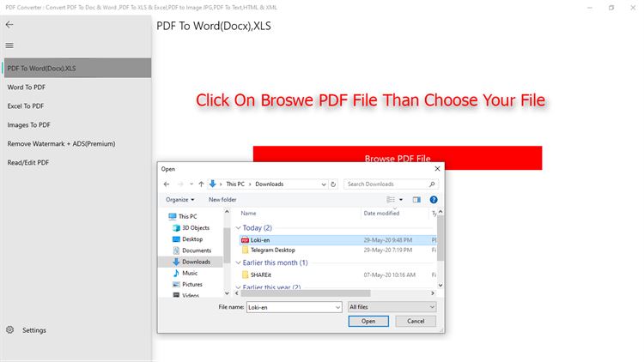644x362 pixels.
Task: Open Excel To PDF converter
Action: 26,106
